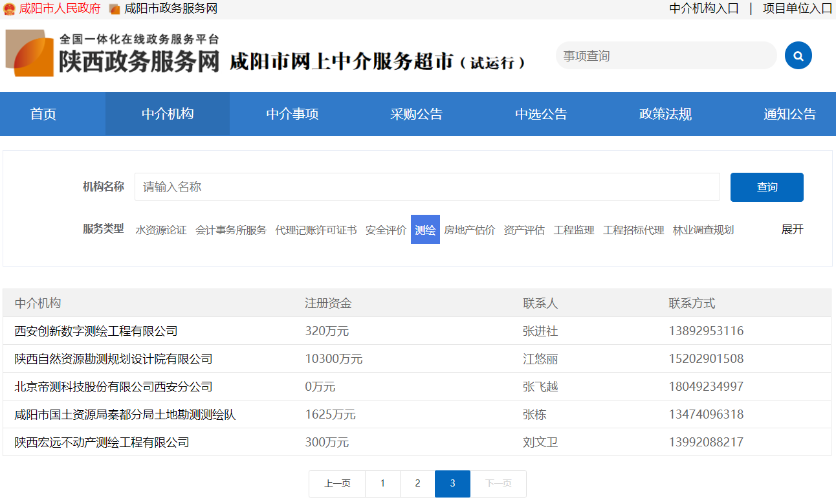Image resolution: width=836 pixels, height=504 pixels.
Task: Click the 请输入名称 input field
Action: (x=427, y=187)
